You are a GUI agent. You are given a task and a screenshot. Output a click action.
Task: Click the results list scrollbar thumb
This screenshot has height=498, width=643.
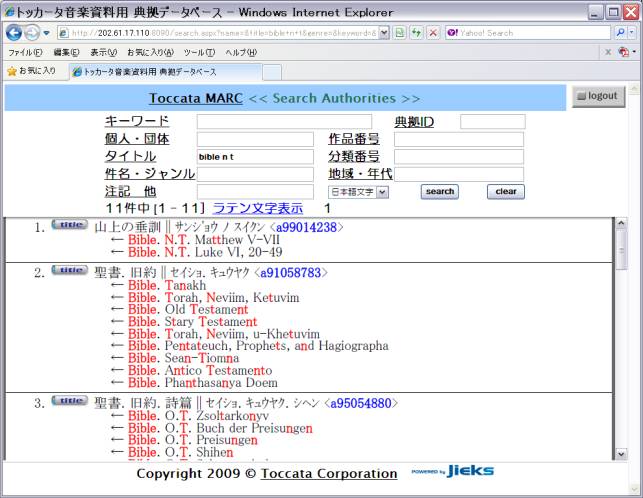[621, 249]
